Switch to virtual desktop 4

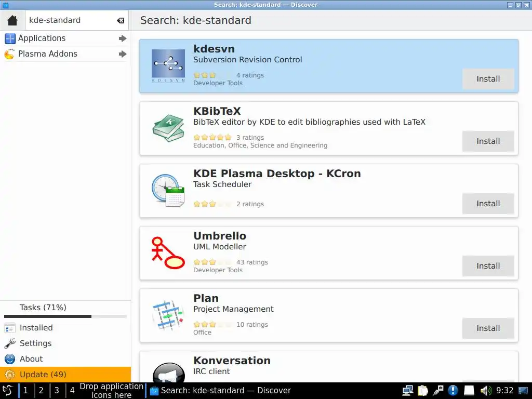(72, 391)
